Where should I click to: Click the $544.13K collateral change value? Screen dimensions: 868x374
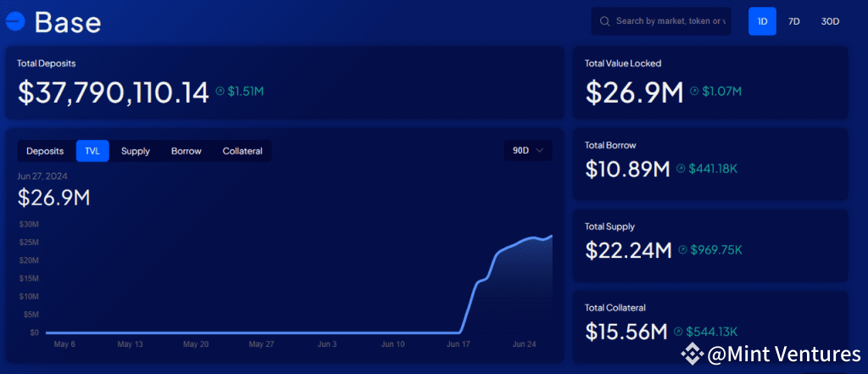point(712,332)
